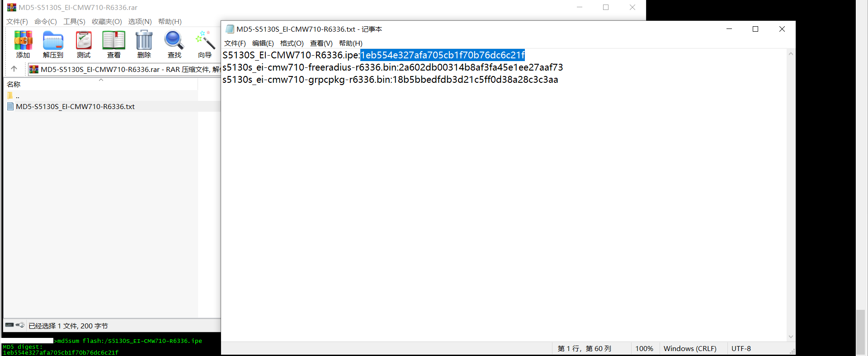Click the scrollbar thumb of the background window
Image resolution: width=868 pixels, height=356 pixels.
(x=861, y=332)
